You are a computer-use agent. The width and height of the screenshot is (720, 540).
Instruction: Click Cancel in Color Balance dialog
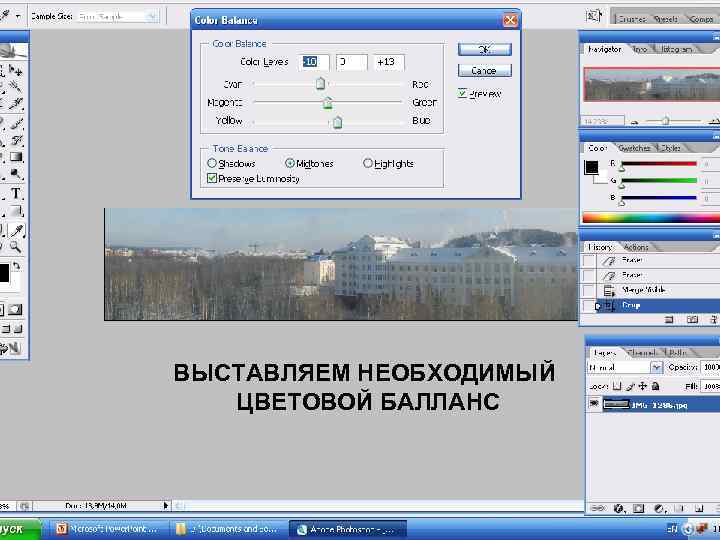[484, 71]
